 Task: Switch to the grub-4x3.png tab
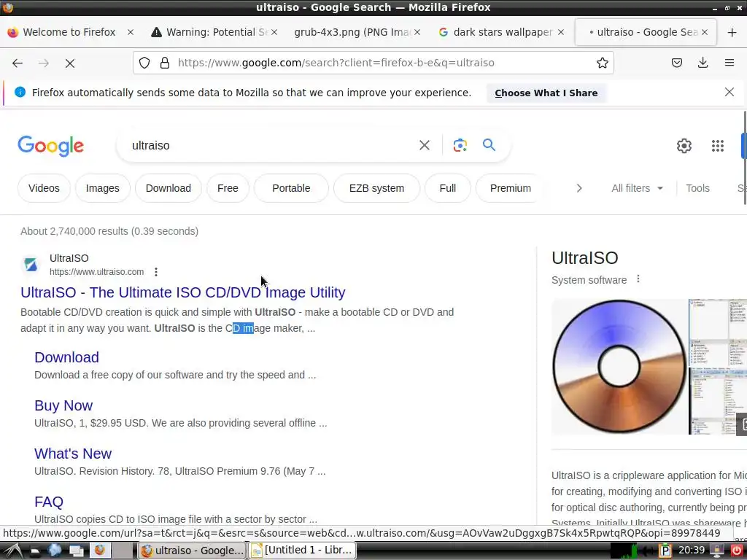(x=352, y=32)
